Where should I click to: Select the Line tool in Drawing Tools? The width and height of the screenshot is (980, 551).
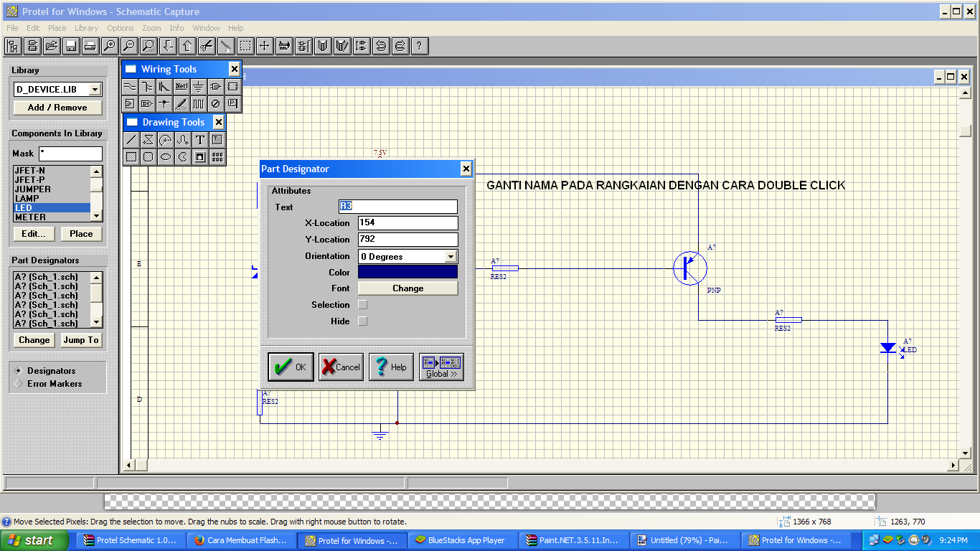click(x=131, y=139)
